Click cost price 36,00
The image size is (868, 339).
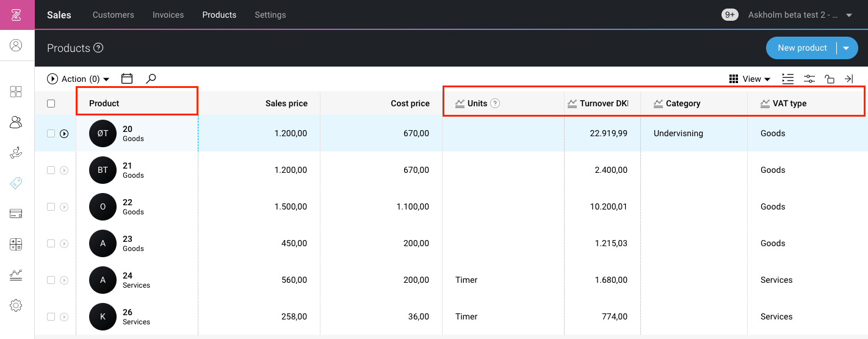coord(418,316)
